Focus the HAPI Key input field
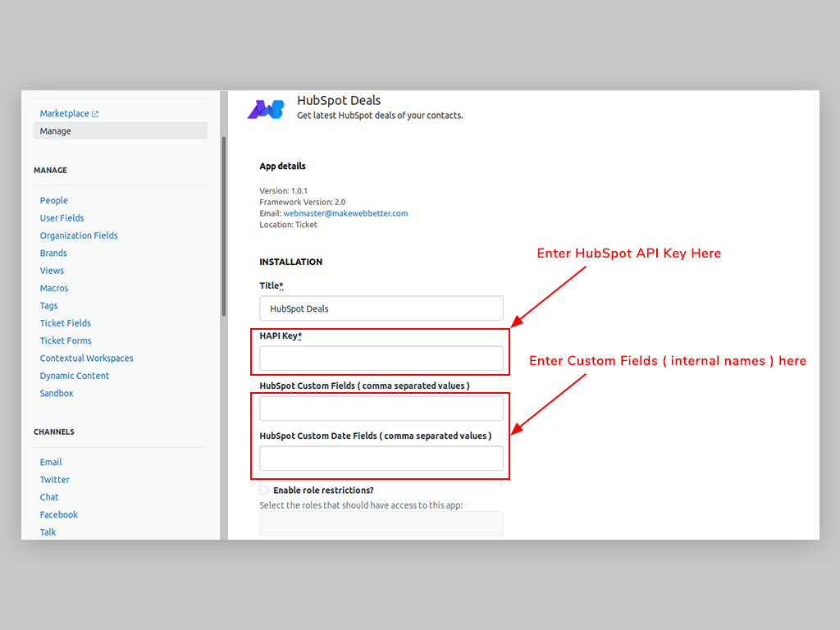Viewport: 840px width, 630px height. pos(381,358)
